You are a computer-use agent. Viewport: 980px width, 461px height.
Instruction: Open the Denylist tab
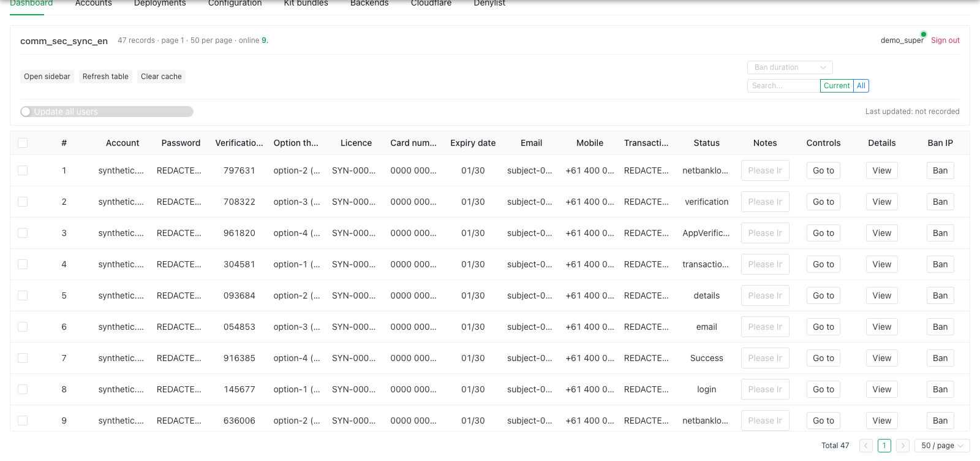point(489,3)
